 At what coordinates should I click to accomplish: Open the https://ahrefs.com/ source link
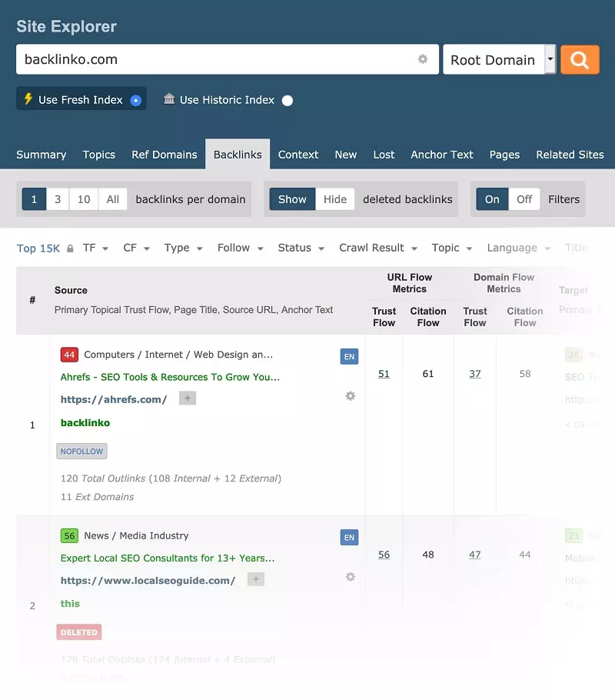pyautogui.click(x=114, y=399)
